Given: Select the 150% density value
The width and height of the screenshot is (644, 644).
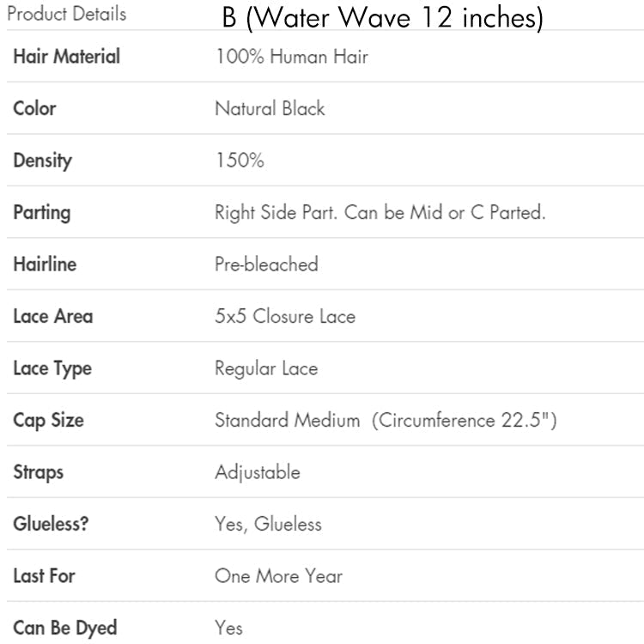Looking at the screenshot, I should 240,161.
